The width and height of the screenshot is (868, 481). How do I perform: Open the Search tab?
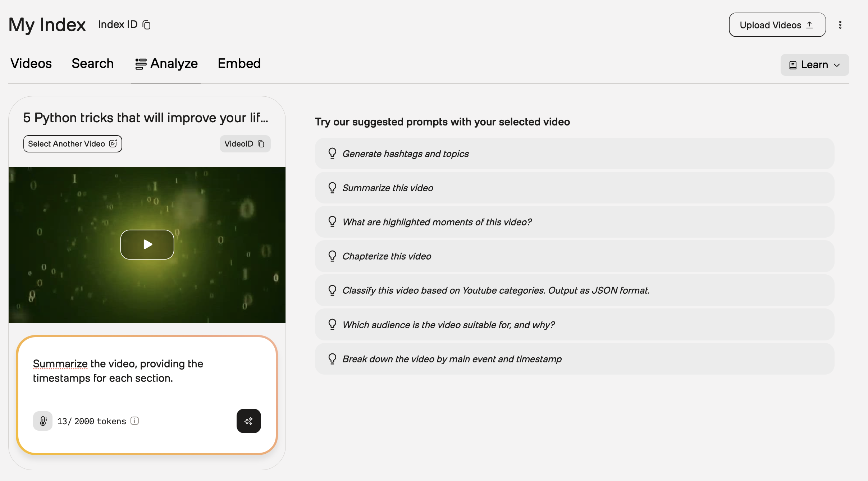point(92,64)
